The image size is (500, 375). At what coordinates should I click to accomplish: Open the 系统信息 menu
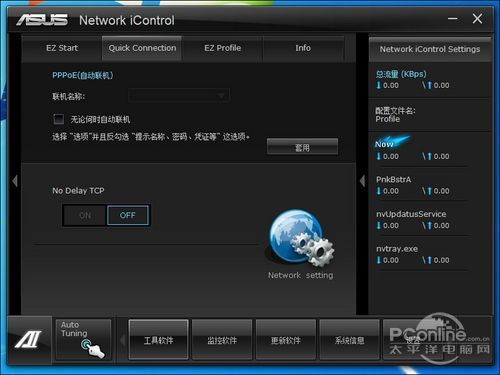(x=349, y=340)
